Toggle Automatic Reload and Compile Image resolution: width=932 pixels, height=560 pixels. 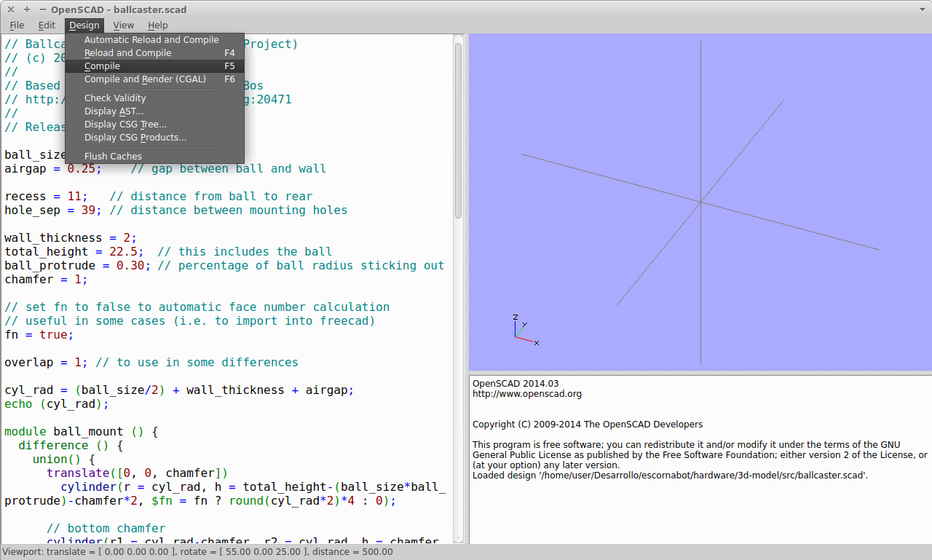coord(154,40)
